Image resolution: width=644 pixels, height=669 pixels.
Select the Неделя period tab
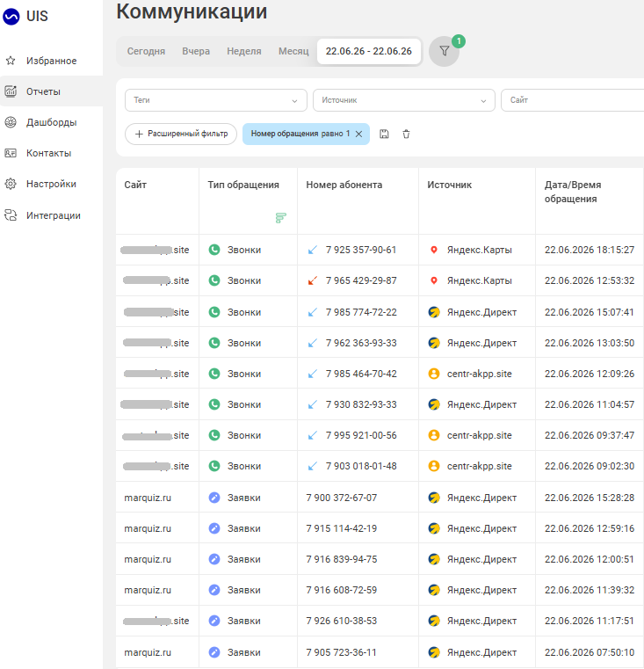(x=244, y=51)
